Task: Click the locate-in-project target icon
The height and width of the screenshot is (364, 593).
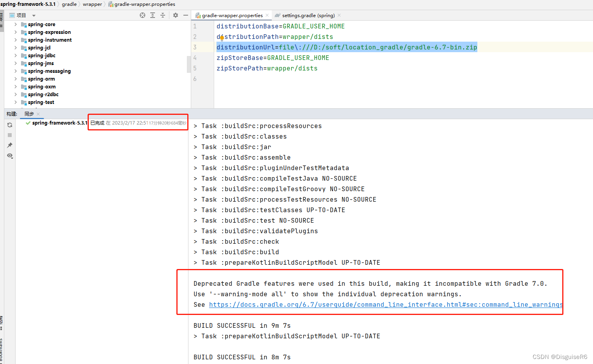Action: point(143,15)
